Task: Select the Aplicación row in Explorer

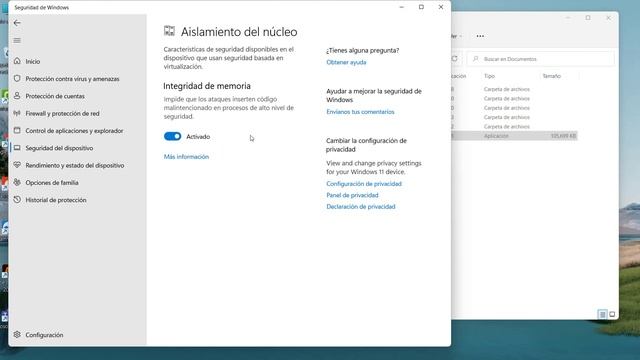Action: point(514,136)
